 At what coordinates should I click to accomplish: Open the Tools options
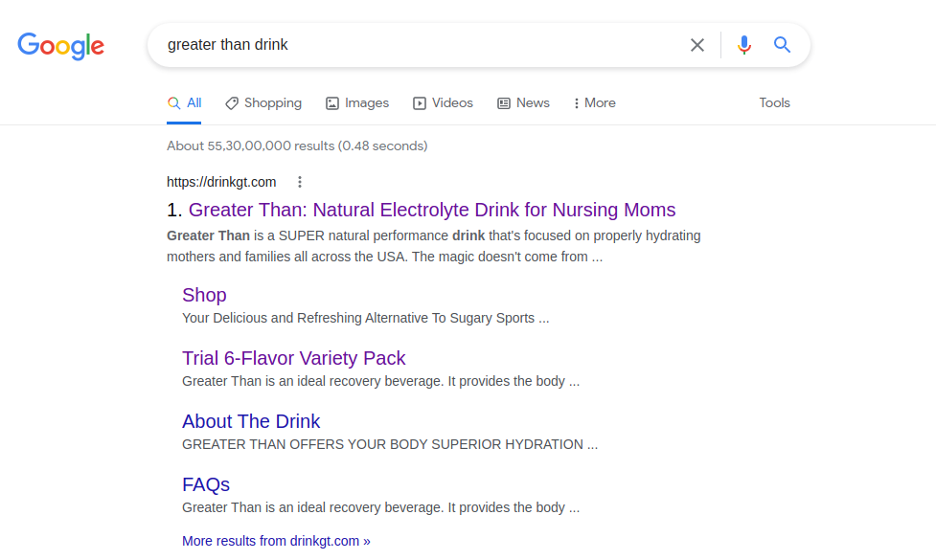[774, 103]
